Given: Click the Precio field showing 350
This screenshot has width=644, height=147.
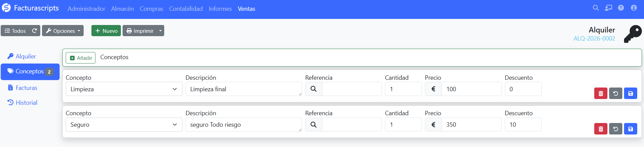Looking at the screenshot, I should 471,125.
